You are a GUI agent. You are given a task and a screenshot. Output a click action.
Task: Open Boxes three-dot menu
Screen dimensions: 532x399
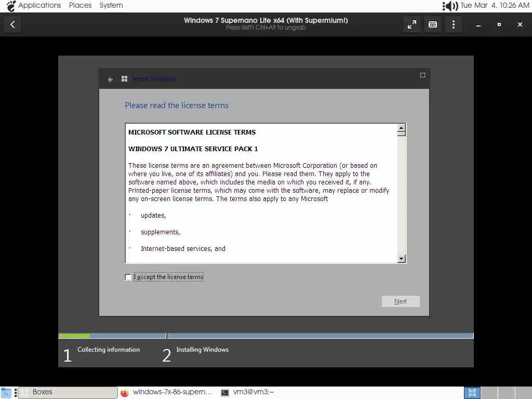click(x=453, y=24)
